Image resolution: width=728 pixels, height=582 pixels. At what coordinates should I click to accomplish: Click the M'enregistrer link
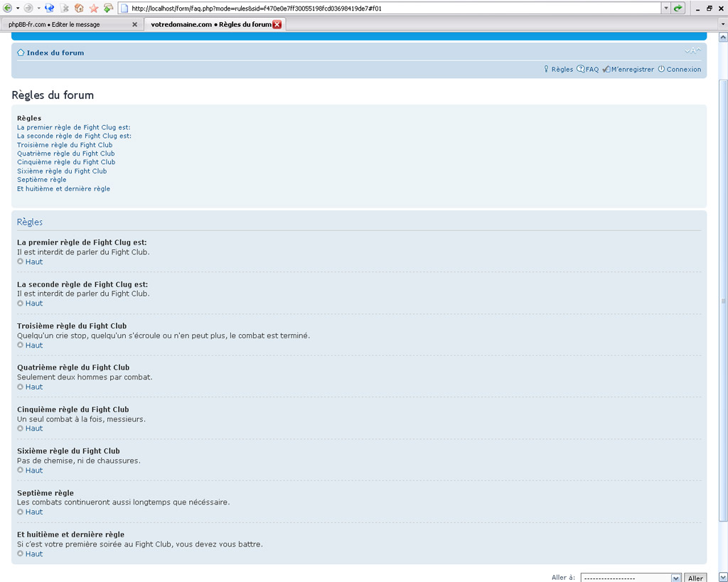pos(632,70)
